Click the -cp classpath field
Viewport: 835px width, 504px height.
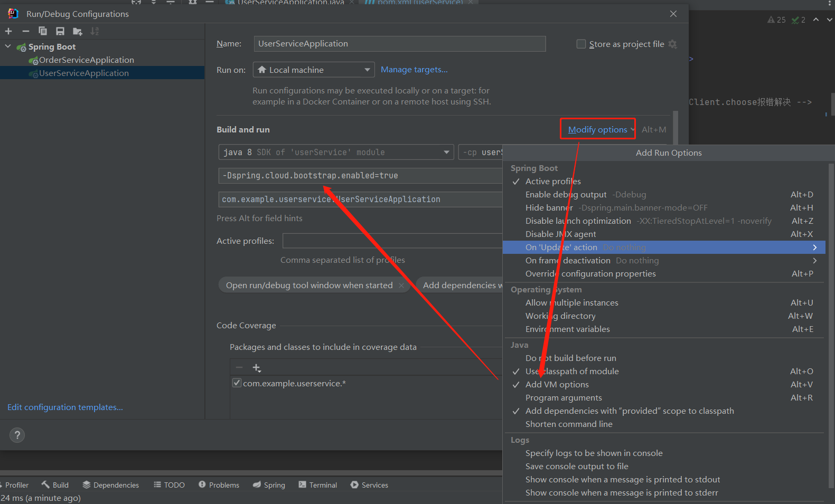tap(480, 152)
